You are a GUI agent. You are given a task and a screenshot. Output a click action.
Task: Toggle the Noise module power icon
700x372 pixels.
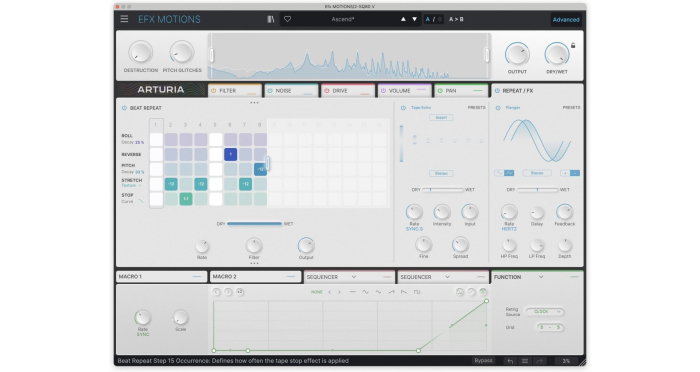[270, 91]
